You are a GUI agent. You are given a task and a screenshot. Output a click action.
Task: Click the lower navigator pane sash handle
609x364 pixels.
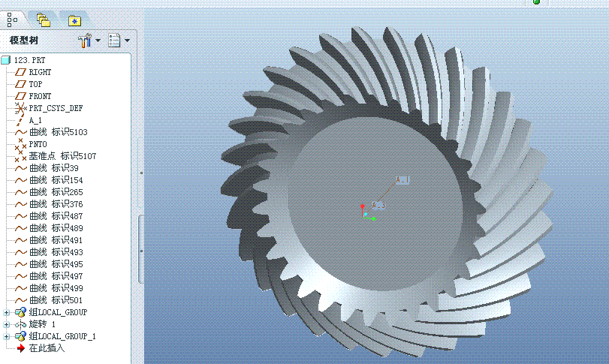pyautogui.click(x=141, y=251)
